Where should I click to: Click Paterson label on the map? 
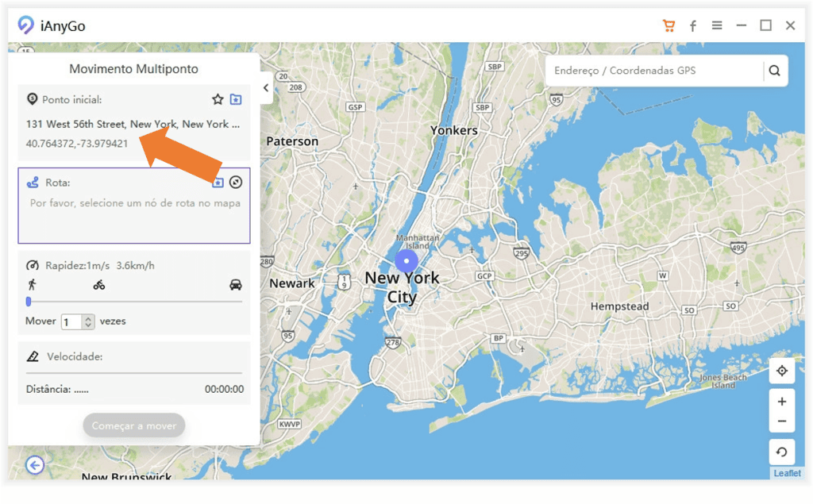(x=292, y=141)
